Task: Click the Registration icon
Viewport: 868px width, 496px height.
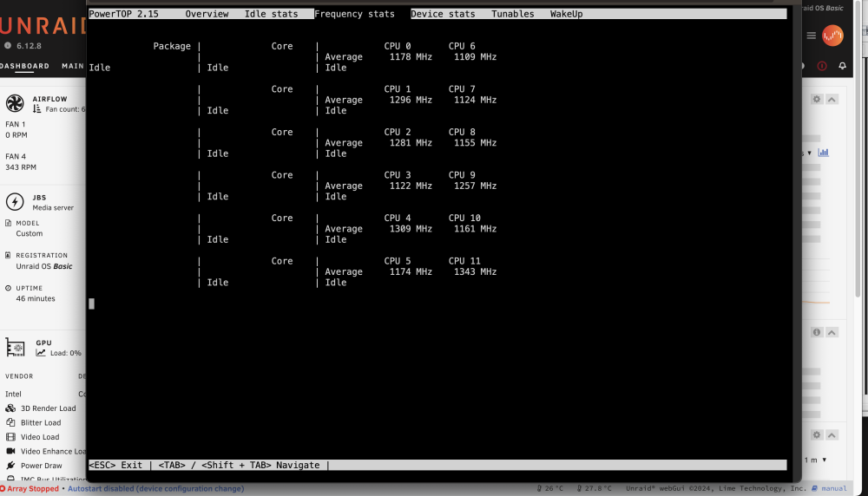Action: click(8, 255)
